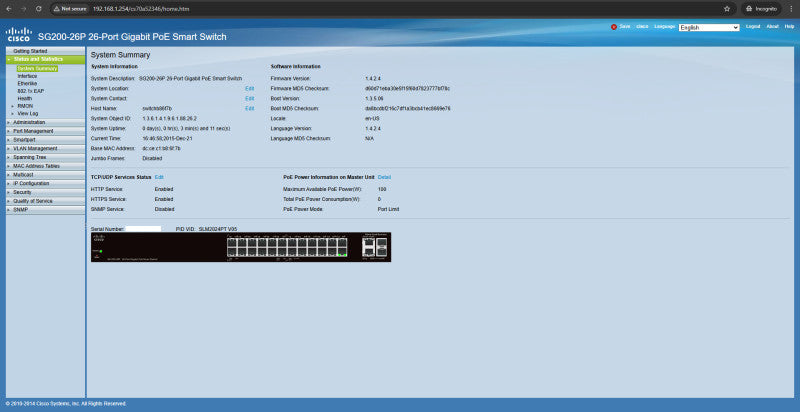Click the Base MAC Address value
This screenshot has height=412, width=800.
click(161, 148)
